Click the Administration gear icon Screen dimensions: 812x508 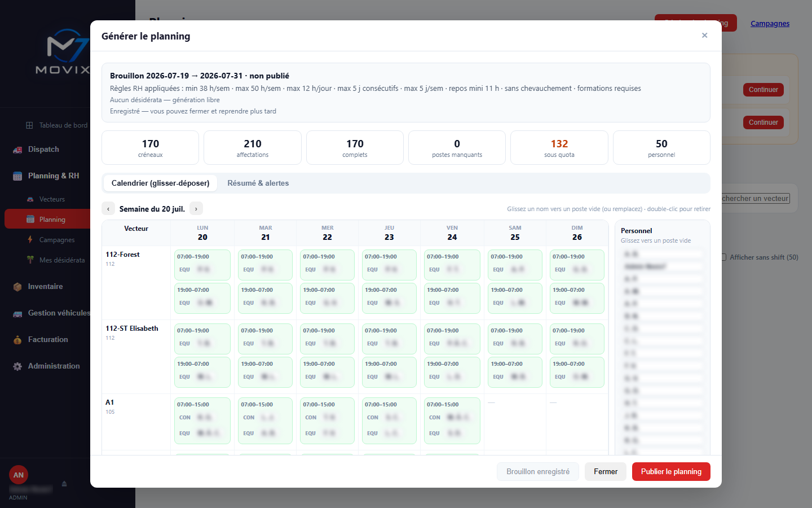click(17, 366)
